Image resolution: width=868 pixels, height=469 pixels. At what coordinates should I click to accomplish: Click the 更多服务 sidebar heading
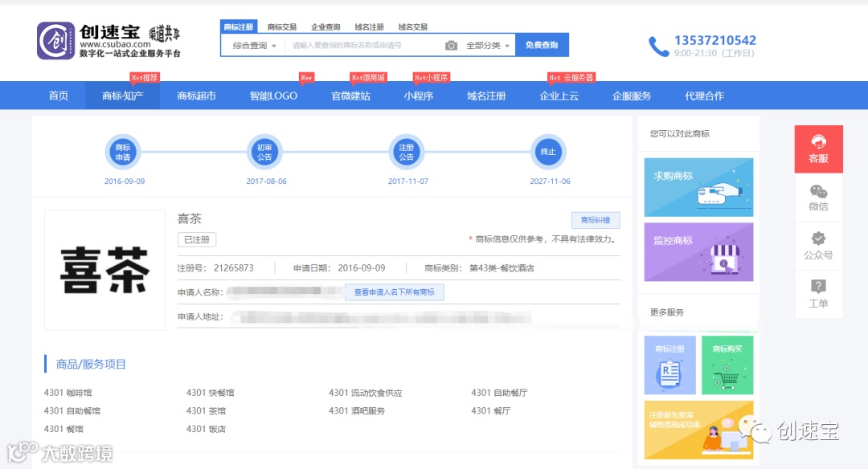667,312
